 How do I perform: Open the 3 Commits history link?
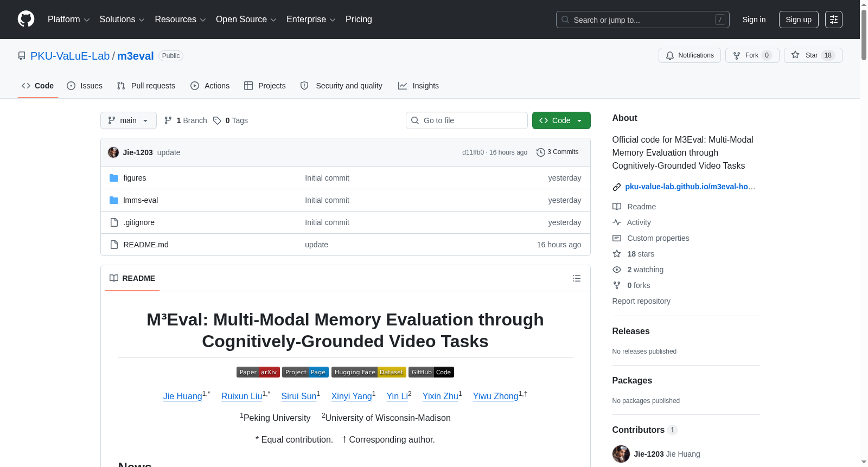pyautogui.click(x=558, y=152)
